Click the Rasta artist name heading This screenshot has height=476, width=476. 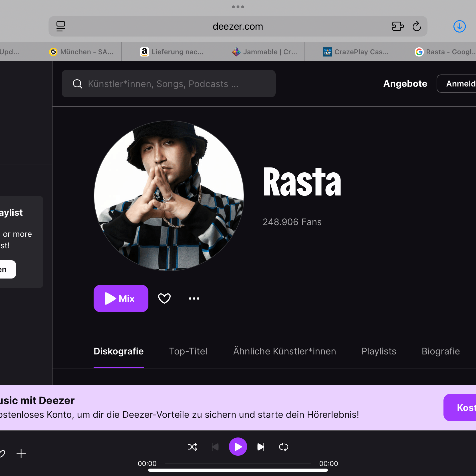point(302,182)
